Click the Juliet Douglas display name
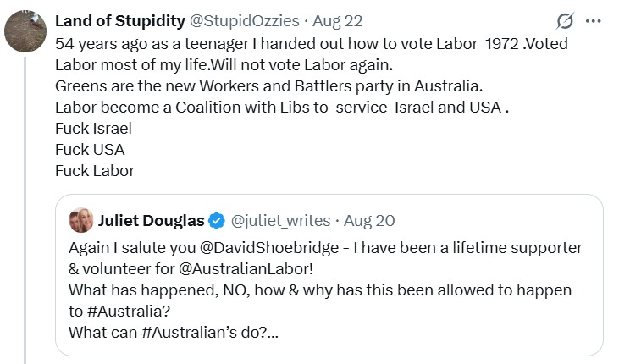 [152, 221]
